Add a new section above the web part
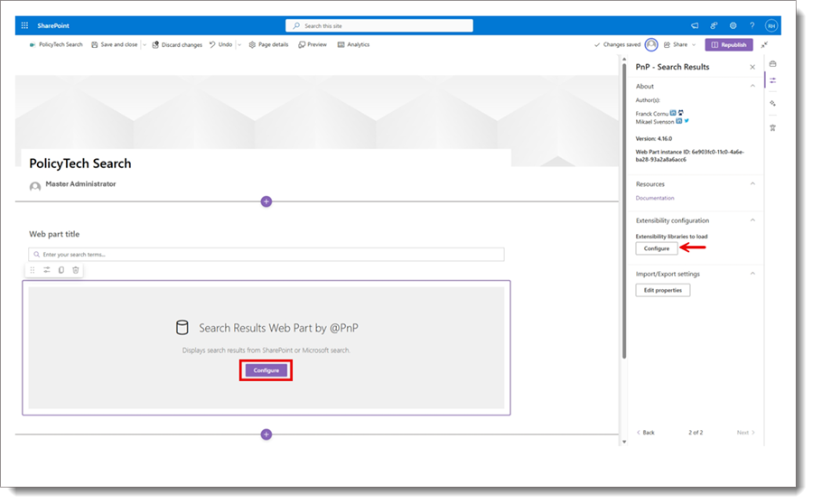Viewport: 813px width, 504px height. (266, 201)
